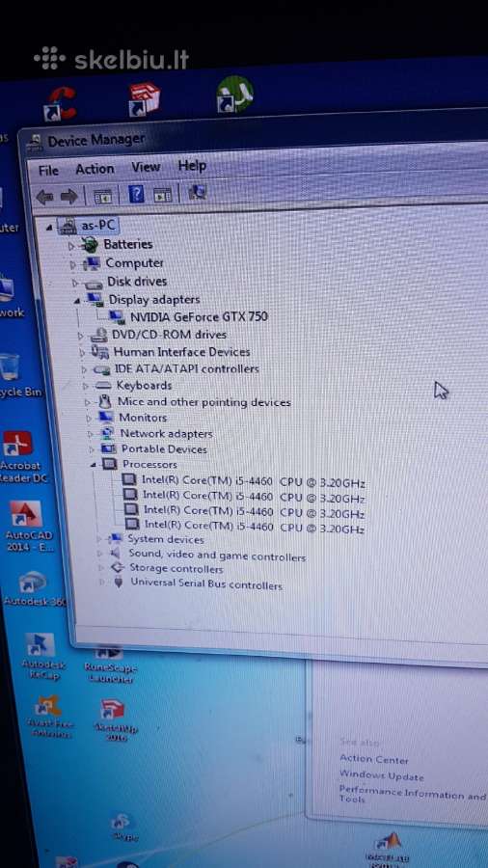This screenshot has height=868, width=488.
Task: Click the Human Interface Devices category icon
Action: tap(99, 351)
